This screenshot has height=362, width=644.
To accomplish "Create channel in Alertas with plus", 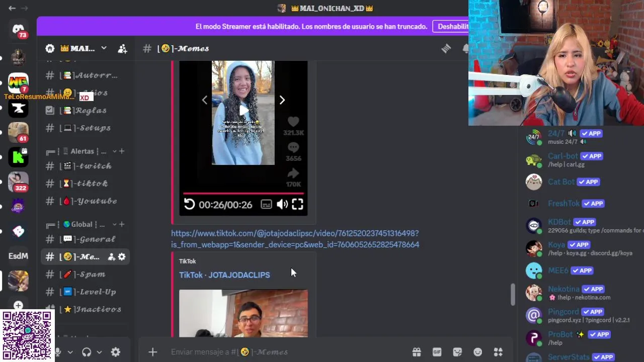I will [x=122, y=151].
